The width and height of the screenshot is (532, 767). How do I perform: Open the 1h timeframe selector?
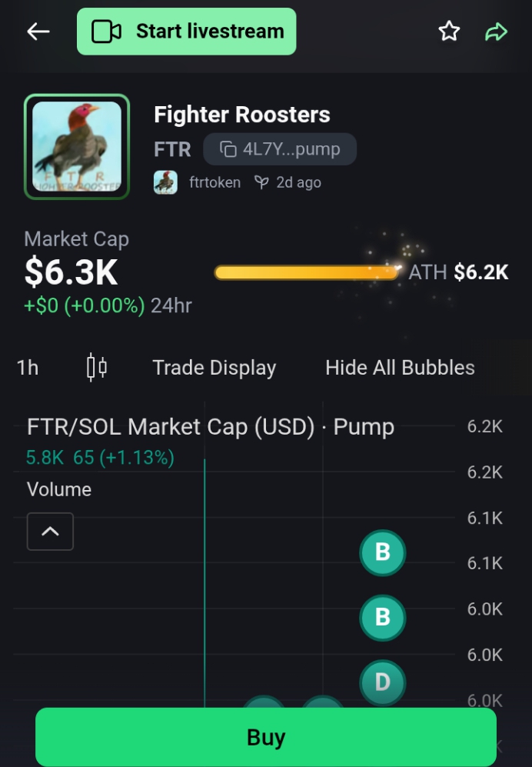(x=28, y=368)
